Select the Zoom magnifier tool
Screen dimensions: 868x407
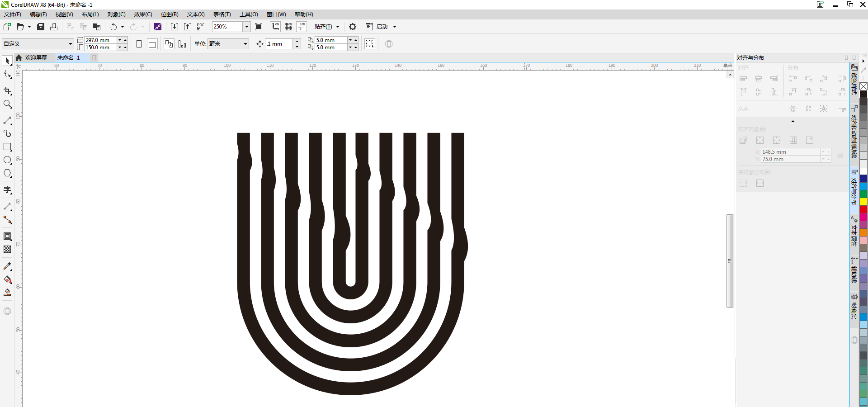[7, 104]
